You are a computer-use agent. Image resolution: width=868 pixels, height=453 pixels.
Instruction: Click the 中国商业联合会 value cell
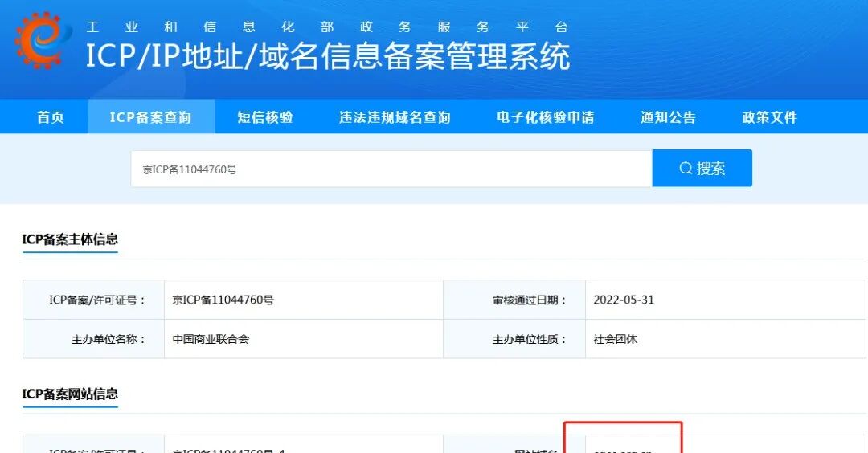tap(304, 339)
